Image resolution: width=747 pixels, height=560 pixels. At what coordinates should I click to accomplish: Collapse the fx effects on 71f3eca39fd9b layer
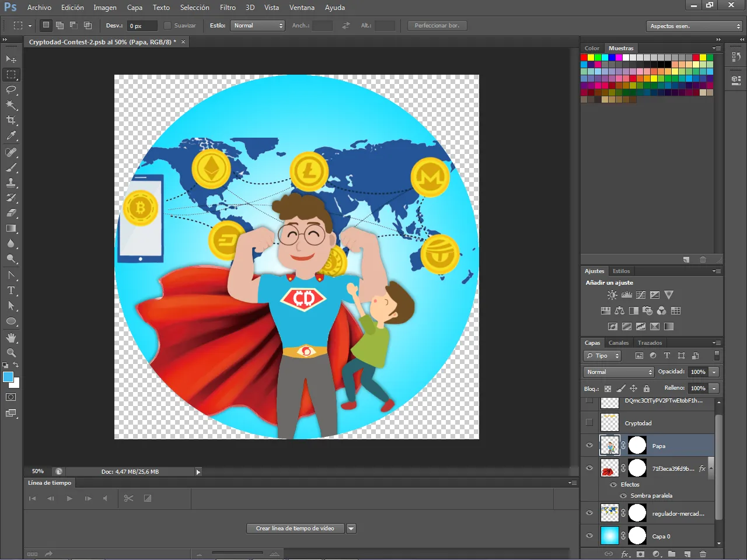point(711,468)
